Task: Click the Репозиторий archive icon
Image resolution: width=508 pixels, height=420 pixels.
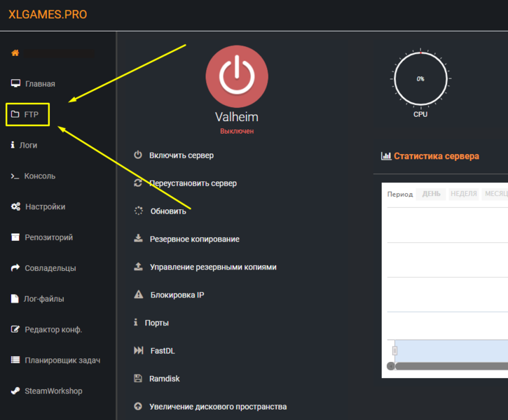Action: pyautogui.click(x=15, y=237)
